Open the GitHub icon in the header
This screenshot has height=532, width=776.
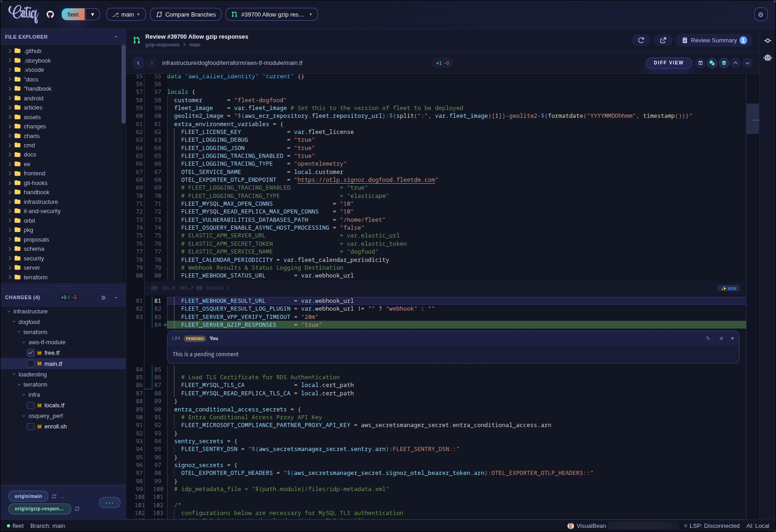pyautogui.click(x=50, y=14)
